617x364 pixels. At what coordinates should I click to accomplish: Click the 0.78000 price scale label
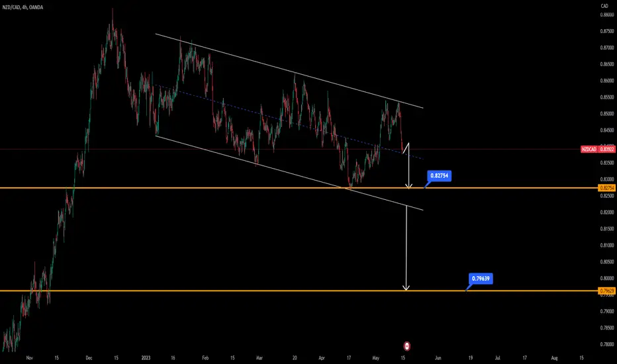(x=607, y=344)
